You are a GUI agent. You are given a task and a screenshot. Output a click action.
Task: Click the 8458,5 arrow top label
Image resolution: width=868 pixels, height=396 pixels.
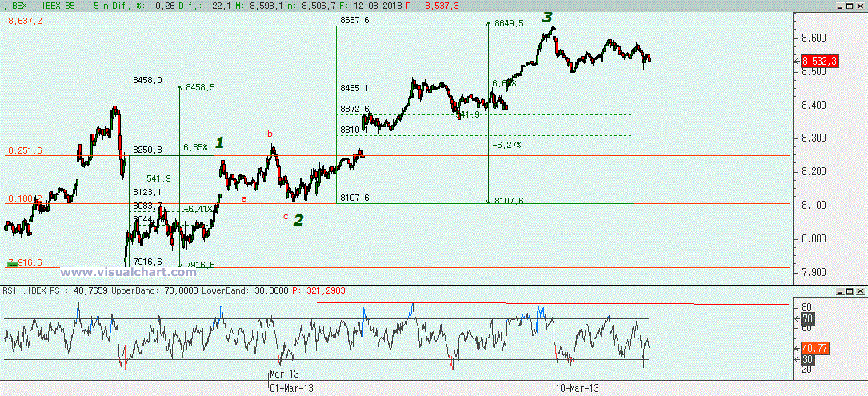[x=200, y=87]
